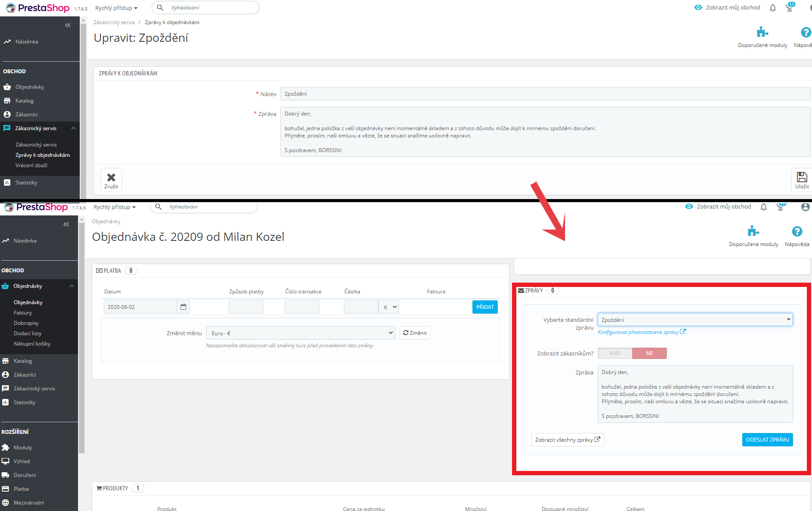
Task: Open Konfigurovat přednastavené zprávy link
Action: [642, 332]
